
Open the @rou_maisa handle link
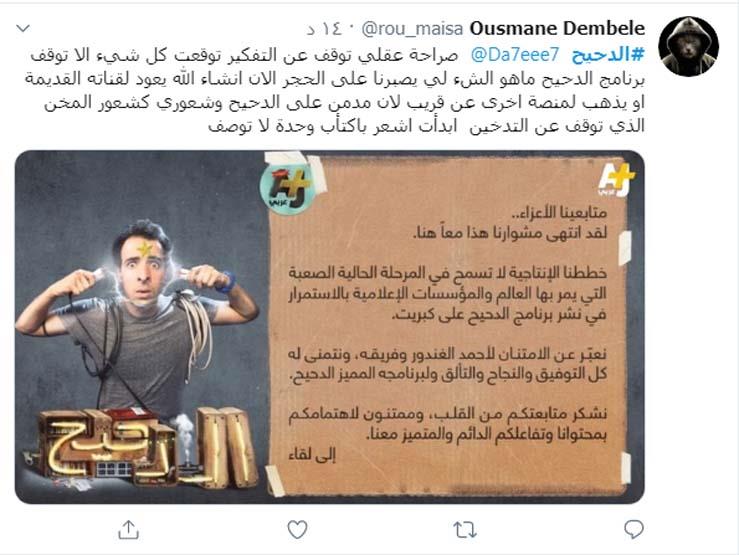(x=412, y=29)
